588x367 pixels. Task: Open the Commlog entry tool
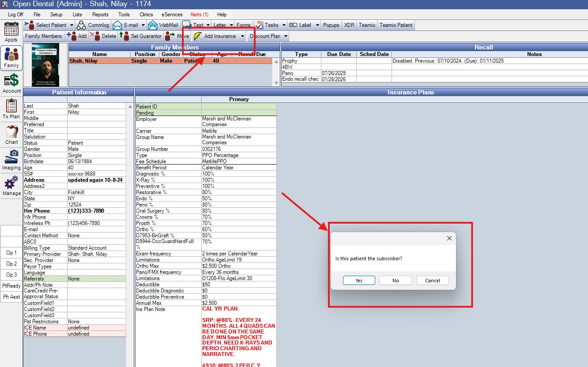(93, 25)
